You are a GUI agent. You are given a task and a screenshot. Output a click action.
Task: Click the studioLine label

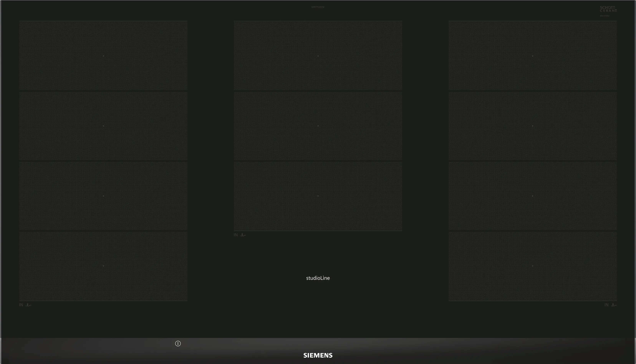point(318,278)
